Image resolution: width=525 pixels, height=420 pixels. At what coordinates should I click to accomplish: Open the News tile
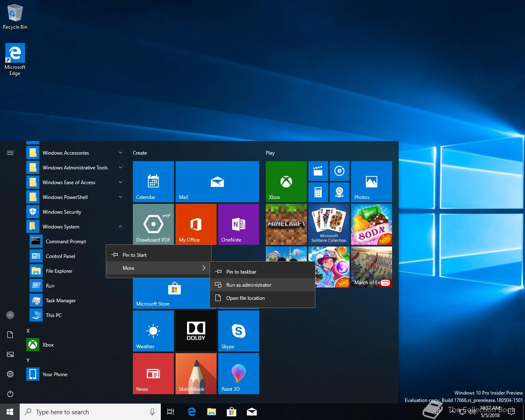153,374
